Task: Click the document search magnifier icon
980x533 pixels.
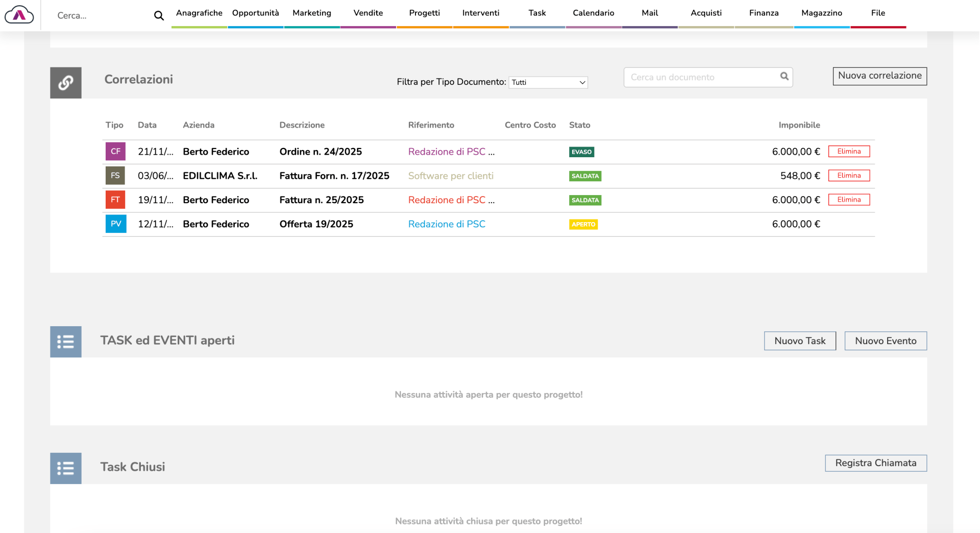Action: point(784,77)
